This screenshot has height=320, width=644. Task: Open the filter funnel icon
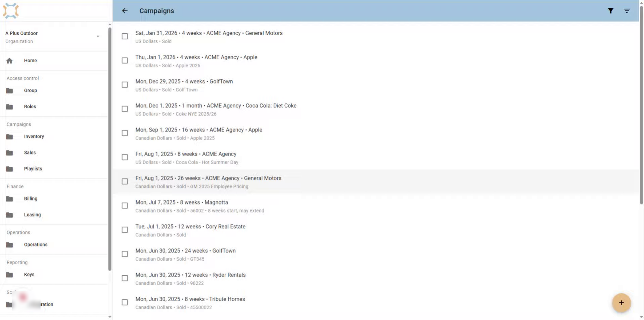pyautogui.click(x=611, y=11)
